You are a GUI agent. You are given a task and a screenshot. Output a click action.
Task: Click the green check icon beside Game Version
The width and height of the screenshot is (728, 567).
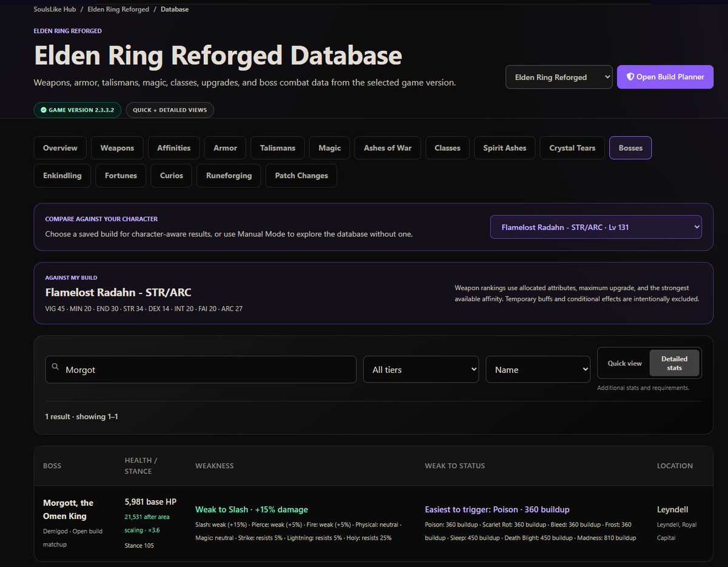coord(43,110)
